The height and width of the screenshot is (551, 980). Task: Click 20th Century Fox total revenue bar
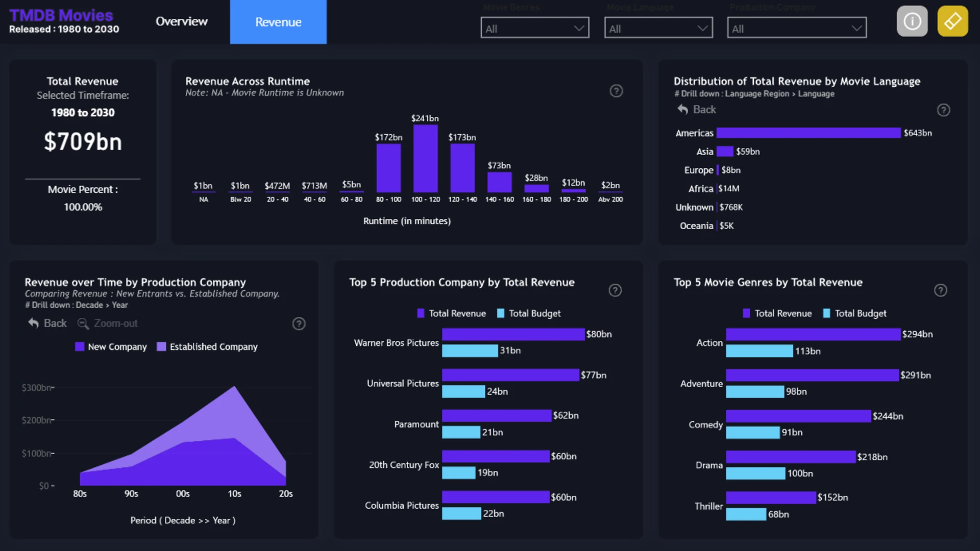(x=496, y=457)
